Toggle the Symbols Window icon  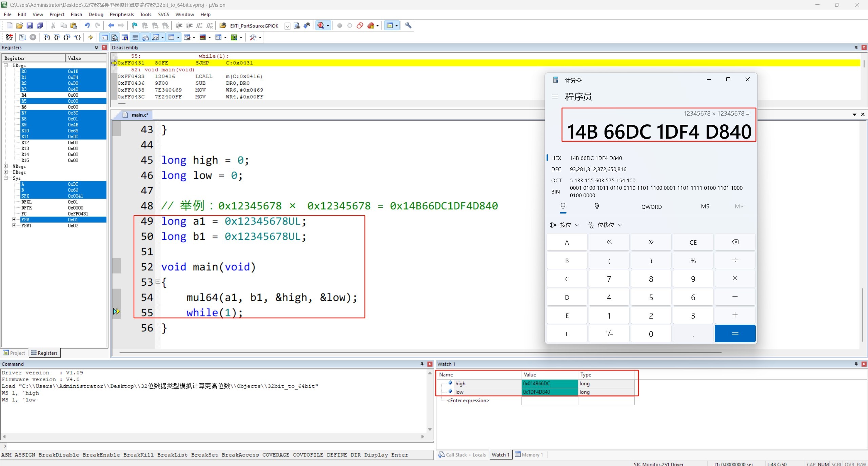click(x=125, y=37)
